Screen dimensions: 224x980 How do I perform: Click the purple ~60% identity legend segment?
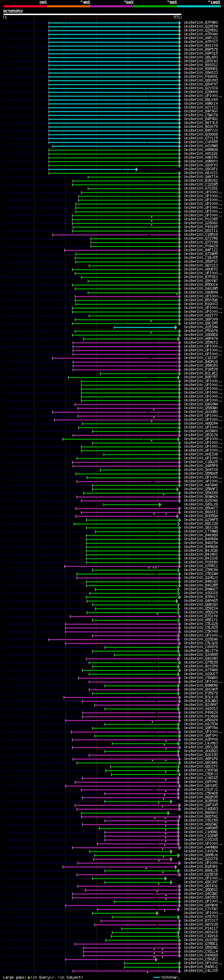112,6
